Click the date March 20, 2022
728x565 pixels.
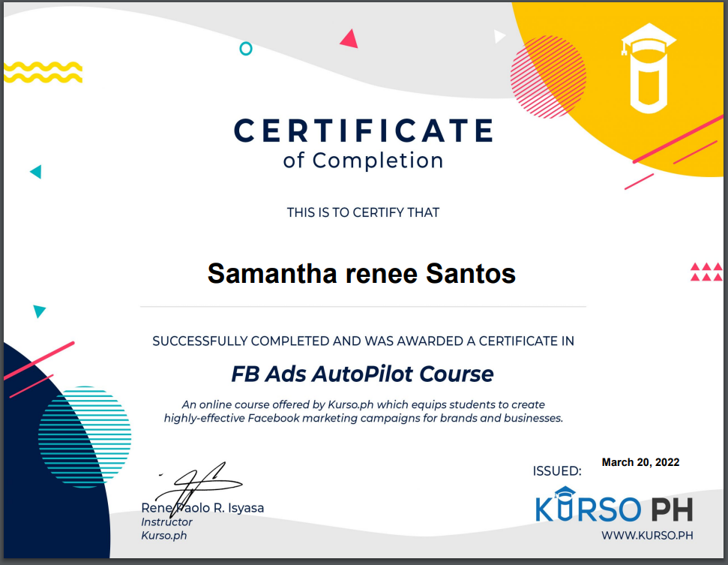[640, 462]
